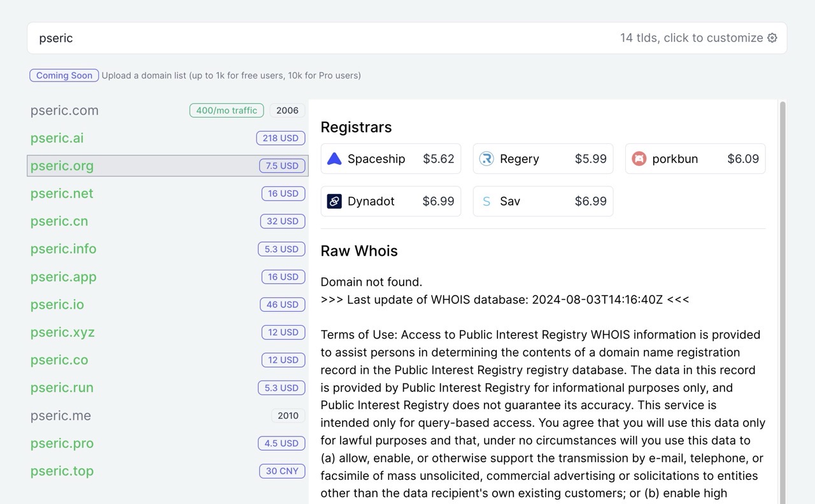The height and width of the screenshot is (504, 815).
Task: Open Regery registrar card at $5.99
Action: 543,159
